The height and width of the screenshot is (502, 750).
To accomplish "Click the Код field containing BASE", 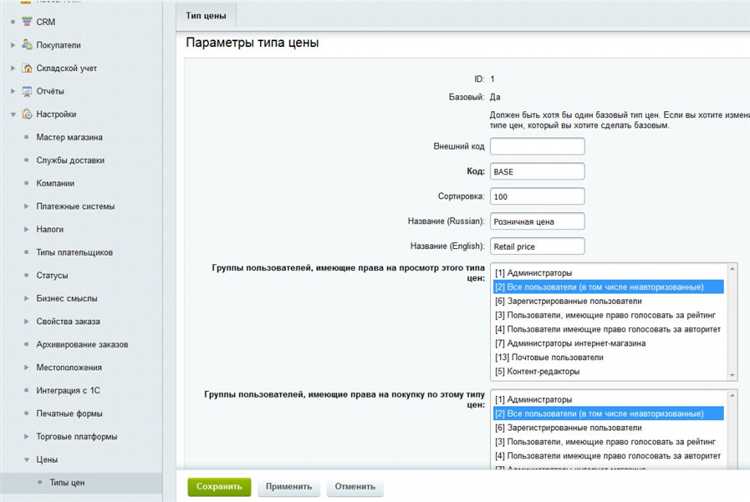I will coord(537,171).
